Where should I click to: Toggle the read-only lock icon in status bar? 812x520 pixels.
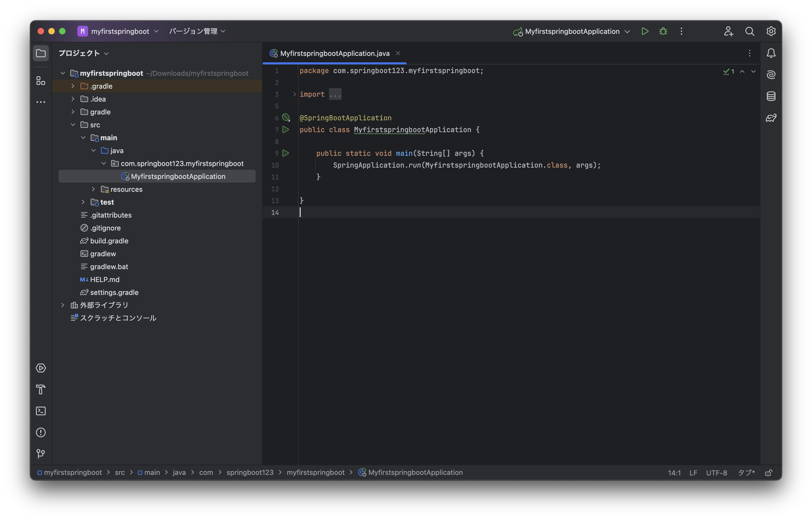point(769,473)
